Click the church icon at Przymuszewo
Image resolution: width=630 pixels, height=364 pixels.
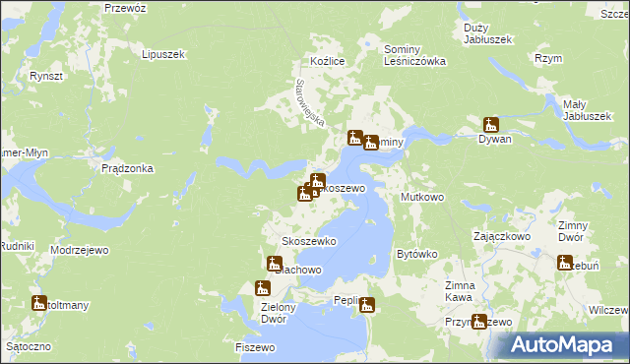(x=479, y=322)
